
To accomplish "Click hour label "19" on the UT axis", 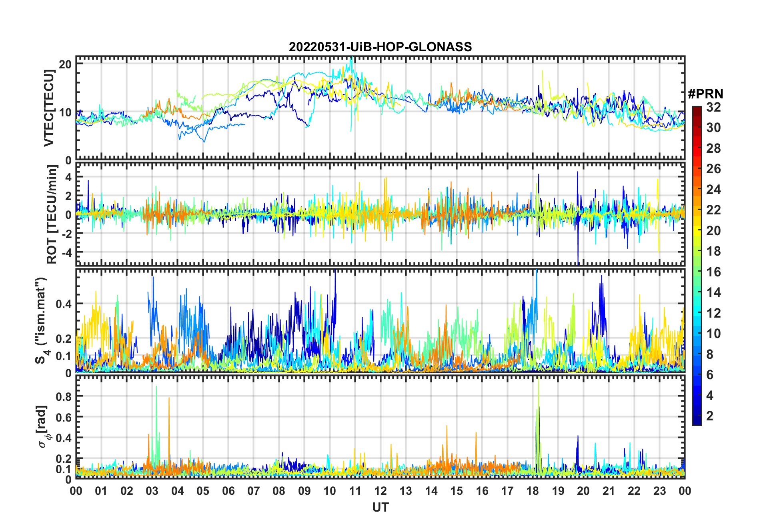I will pos(558,491).
